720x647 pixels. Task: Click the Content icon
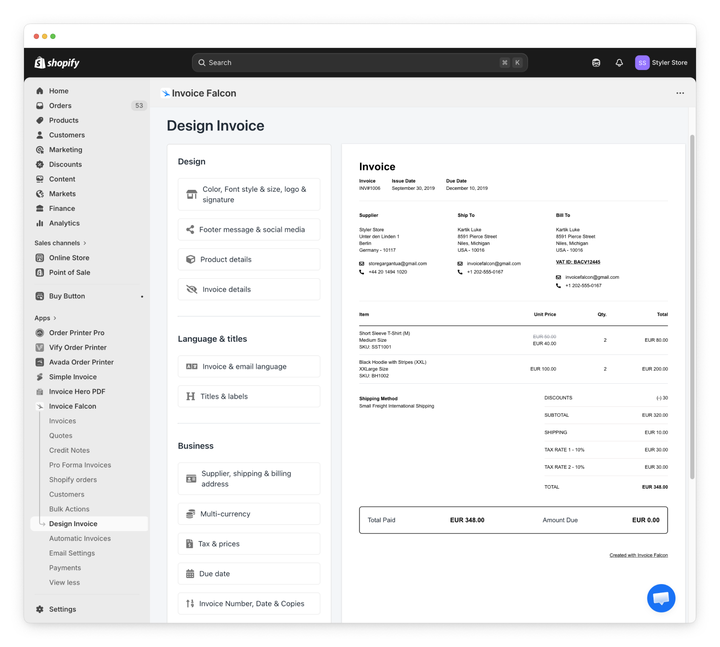[40, 179]
